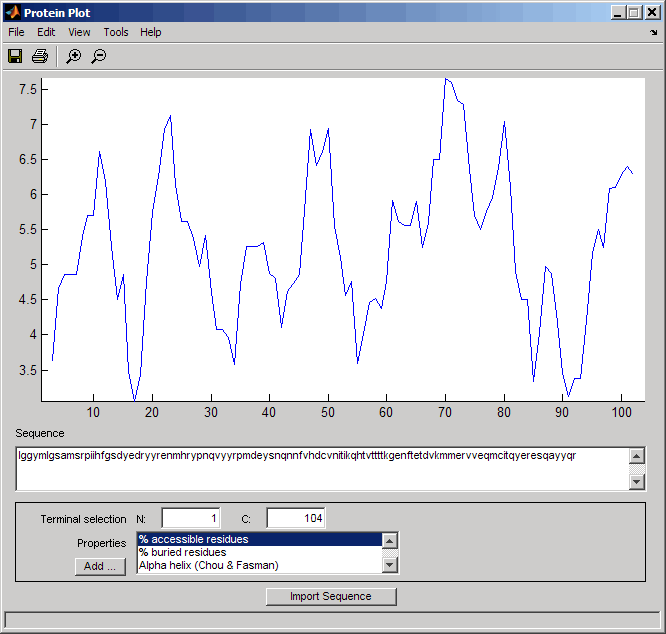
Task: Open the Edit menu
Action: (x=46, y=32)
